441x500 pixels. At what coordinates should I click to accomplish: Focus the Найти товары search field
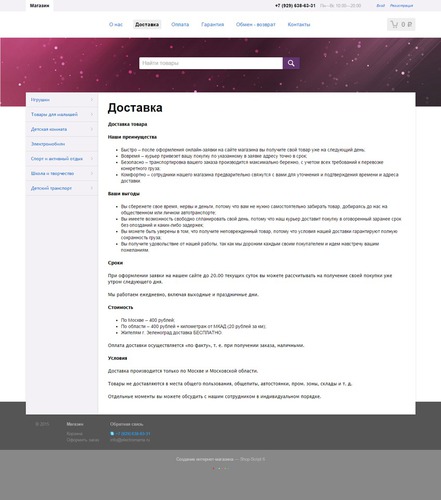pos(211,63)
